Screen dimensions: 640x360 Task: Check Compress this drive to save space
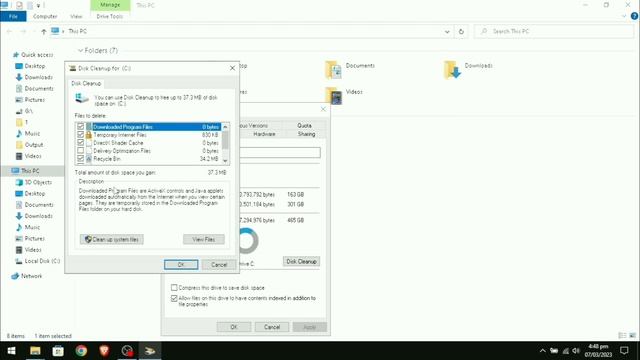pos(174,288)
